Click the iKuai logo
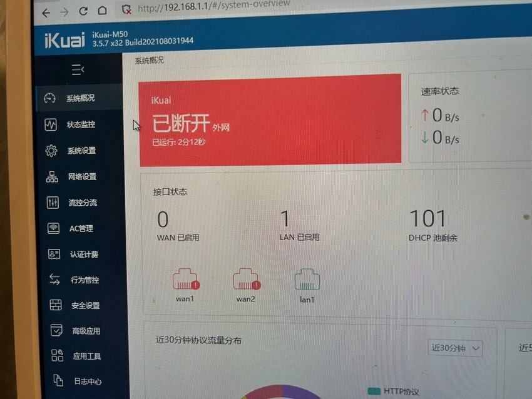This screenshot has height=399, width=532. coord(64,41)
